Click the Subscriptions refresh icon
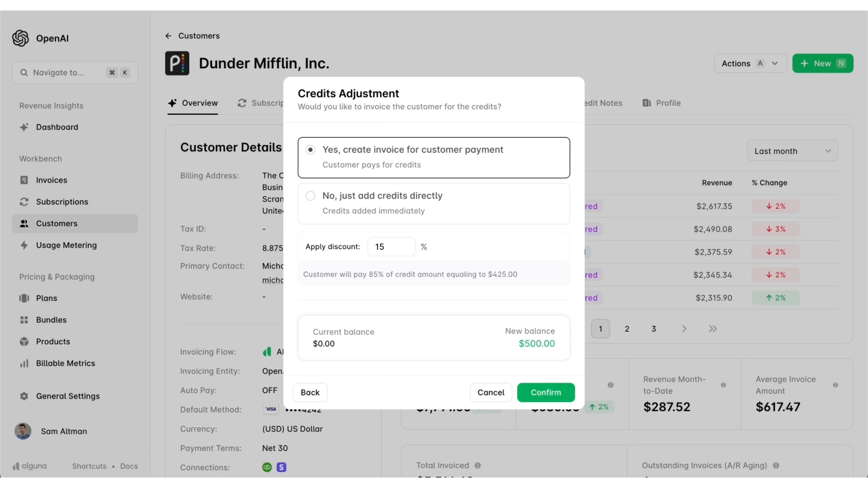The image size is (868, 488). tap(24, 202)
